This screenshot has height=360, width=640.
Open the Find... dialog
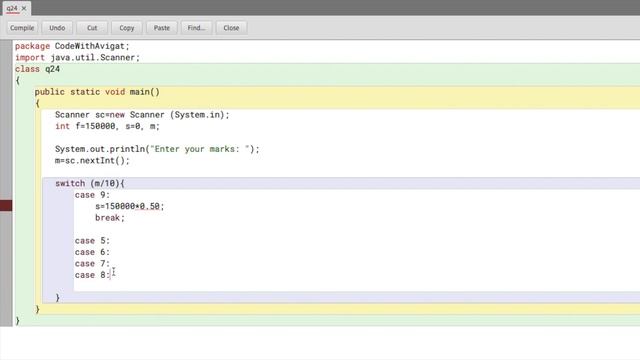click(196, 28)
